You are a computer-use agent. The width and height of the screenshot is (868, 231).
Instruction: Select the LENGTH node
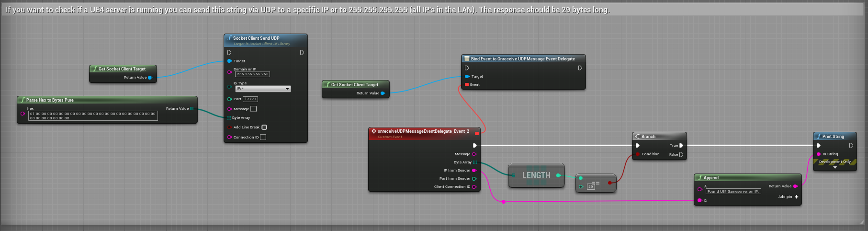(x=536, y=175)
